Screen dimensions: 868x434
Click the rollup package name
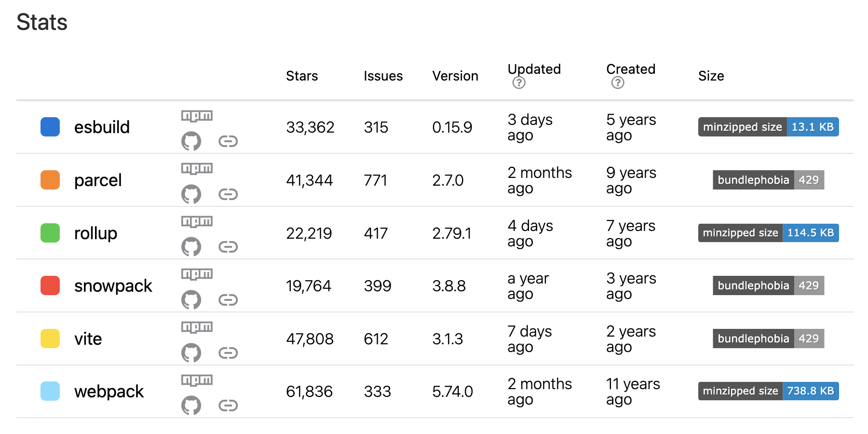[x=95, y=233]
